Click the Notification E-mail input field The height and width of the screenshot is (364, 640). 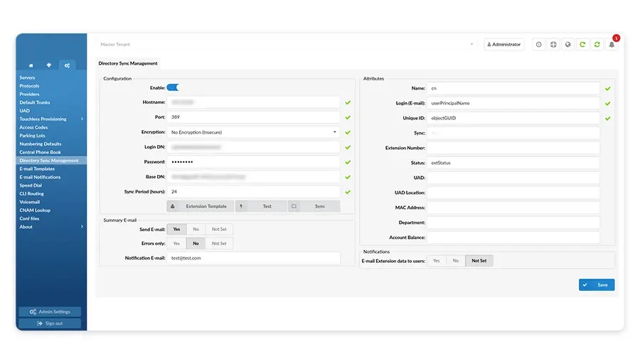point(260,258)
